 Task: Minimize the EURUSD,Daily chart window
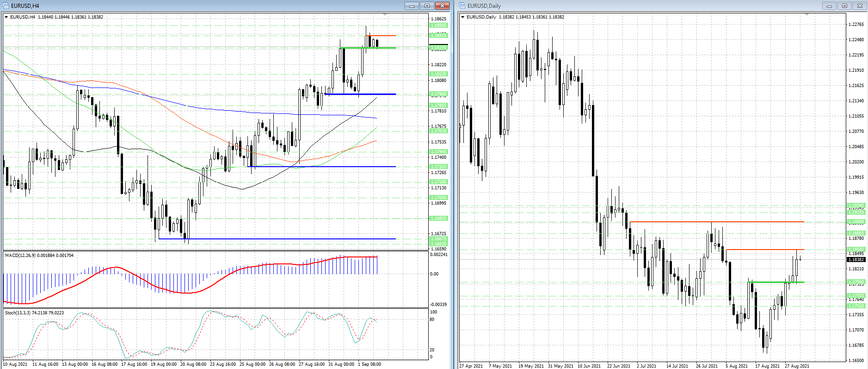coord(829,6)
